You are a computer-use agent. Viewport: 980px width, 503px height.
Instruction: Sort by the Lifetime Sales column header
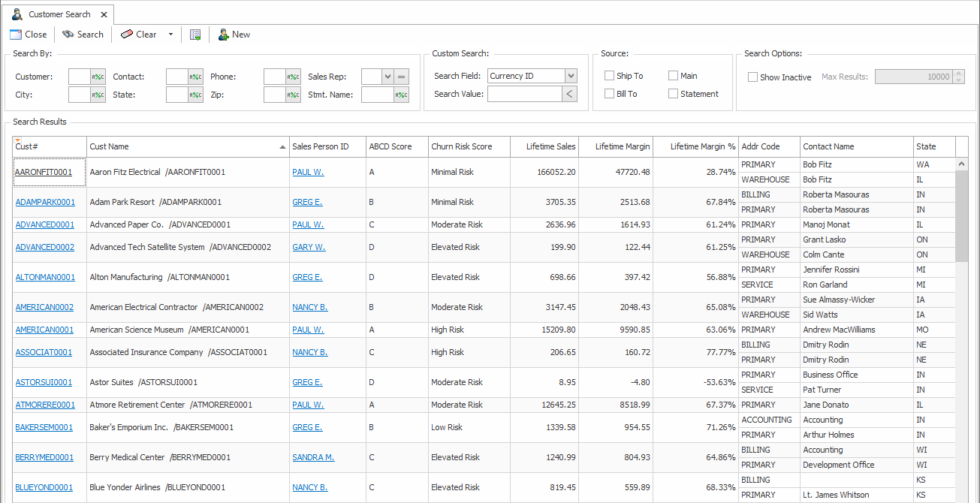[x=544, y=146]
